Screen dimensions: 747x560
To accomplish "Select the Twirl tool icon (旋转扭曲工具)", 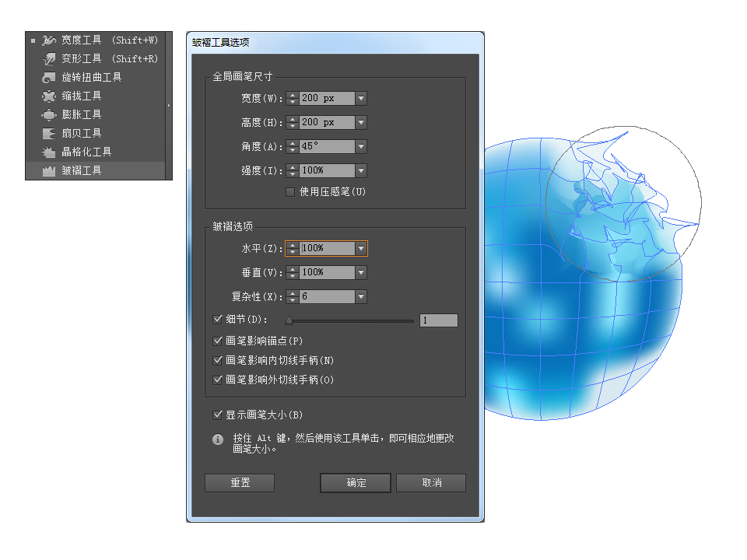I will click(49, 77).
